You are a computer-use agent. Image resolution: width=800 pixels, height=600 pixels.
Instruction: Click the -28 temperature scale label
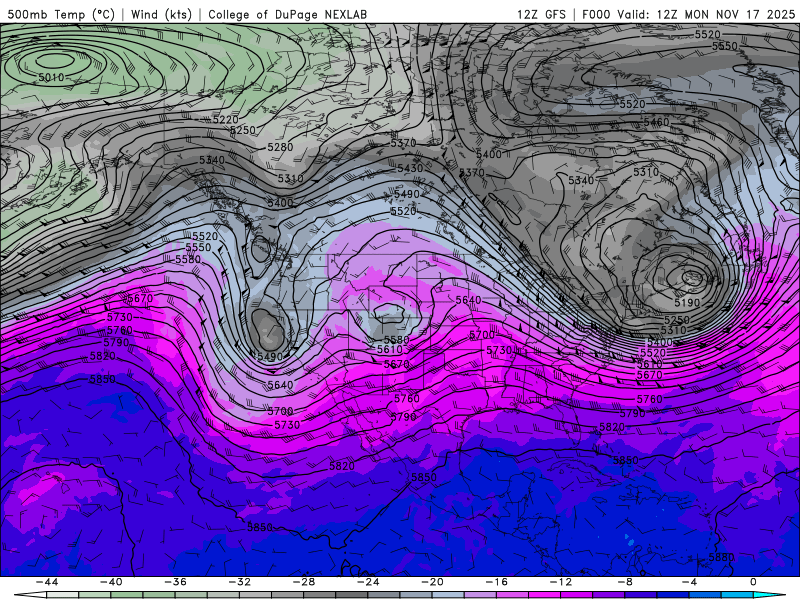[304, 582]
